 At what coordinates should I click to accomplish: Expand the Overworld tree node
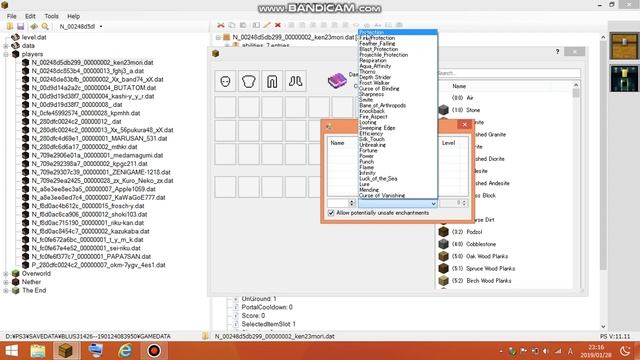(6, 274)
